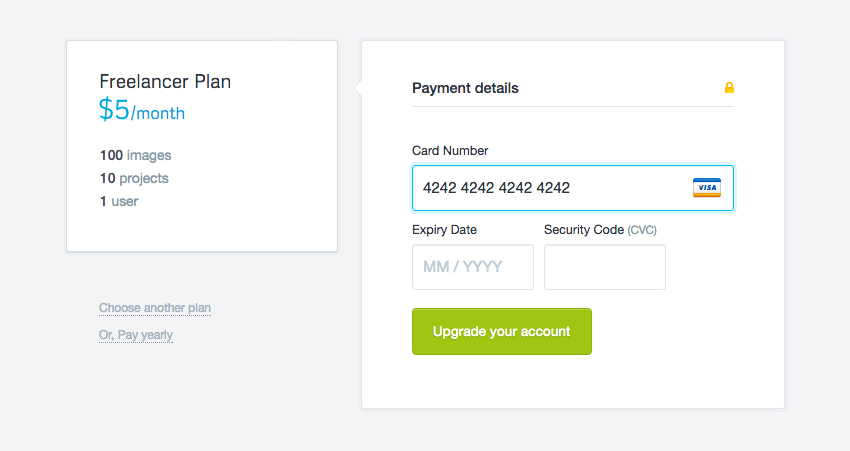850x451 pixels.
Task: Click the Expiry Date MM / YYYY field
Action: click(x=472, y=267)
